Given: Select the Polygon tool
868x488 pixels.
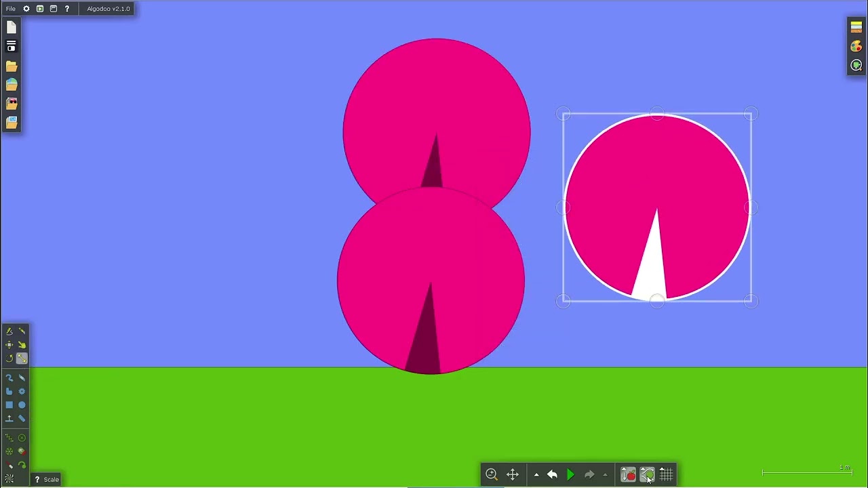Looking at the screenshot, I should coord(9,391).
